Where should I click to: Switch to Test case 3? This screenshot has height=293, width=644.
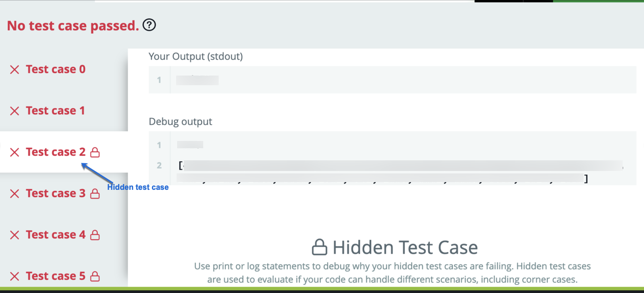coord(55,193)
